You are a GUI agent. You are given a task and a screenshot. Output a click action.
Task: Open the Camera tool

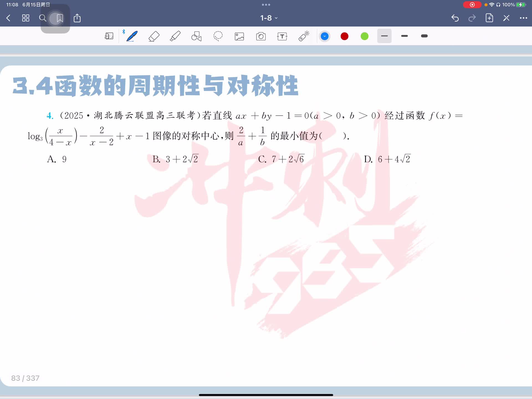(x=261, y=36)
